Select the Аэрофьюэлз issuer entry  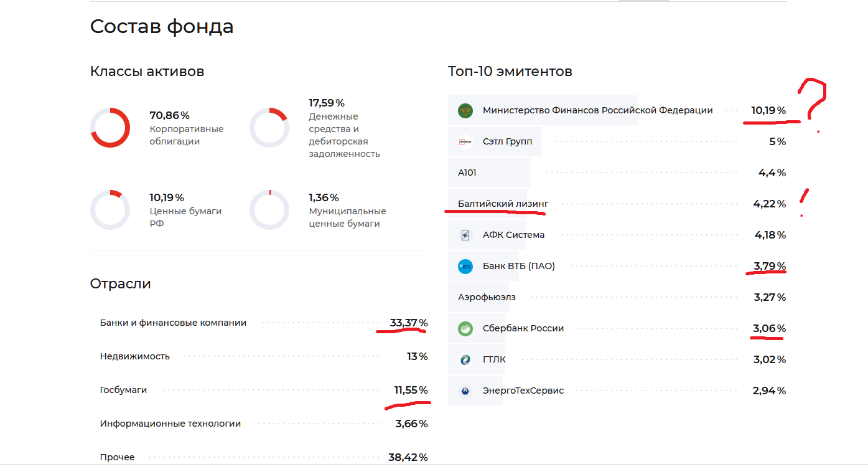(487, 297)
